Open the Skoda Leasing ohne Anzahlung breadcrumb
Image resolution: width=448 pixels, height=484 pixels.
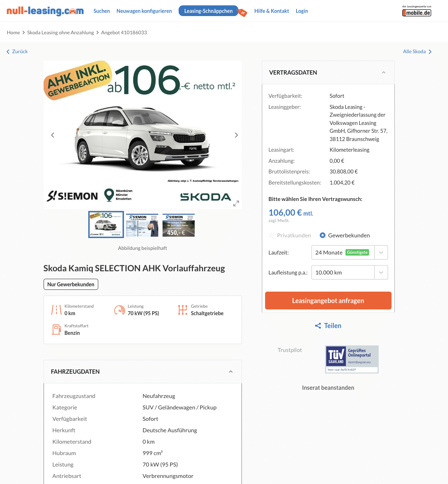[x=60, y=32]
